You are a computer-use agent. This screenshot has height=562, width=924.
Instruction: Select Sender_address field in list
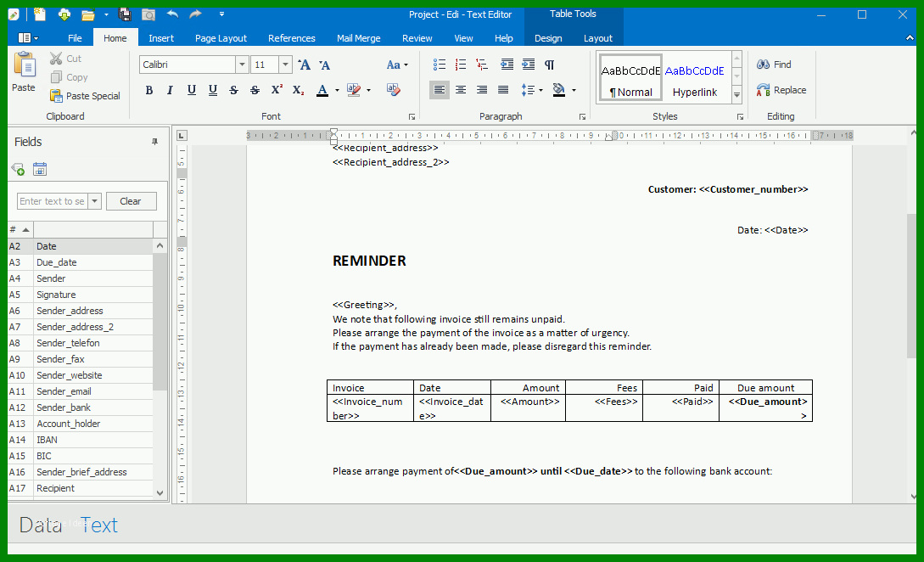81,311
